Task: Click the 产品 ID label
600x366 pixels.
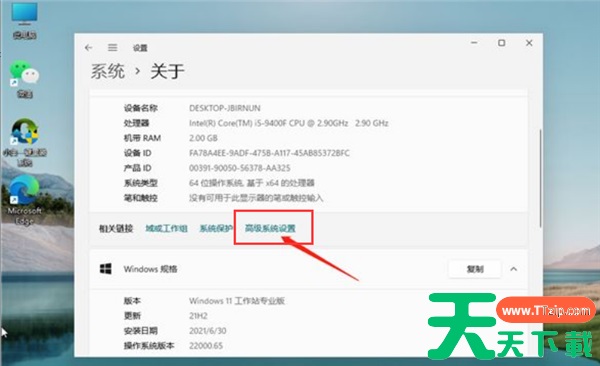Action: (137, 168)
